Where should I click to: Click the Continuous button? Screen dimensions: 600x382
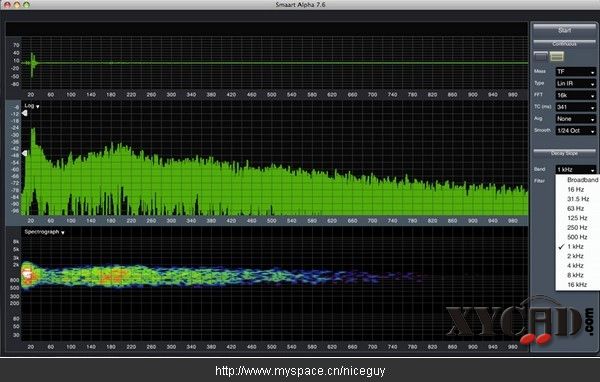pyautogui.click(x=564, y=44)
